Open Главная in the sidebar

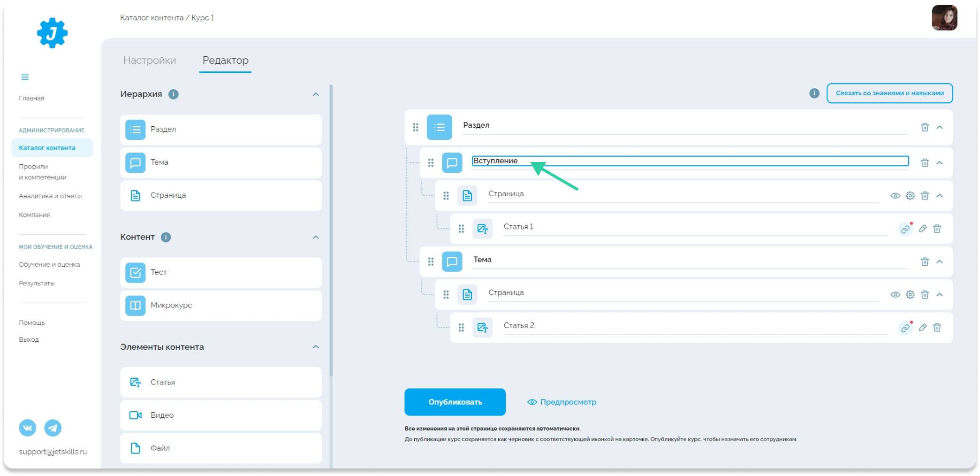click(31, 98)
